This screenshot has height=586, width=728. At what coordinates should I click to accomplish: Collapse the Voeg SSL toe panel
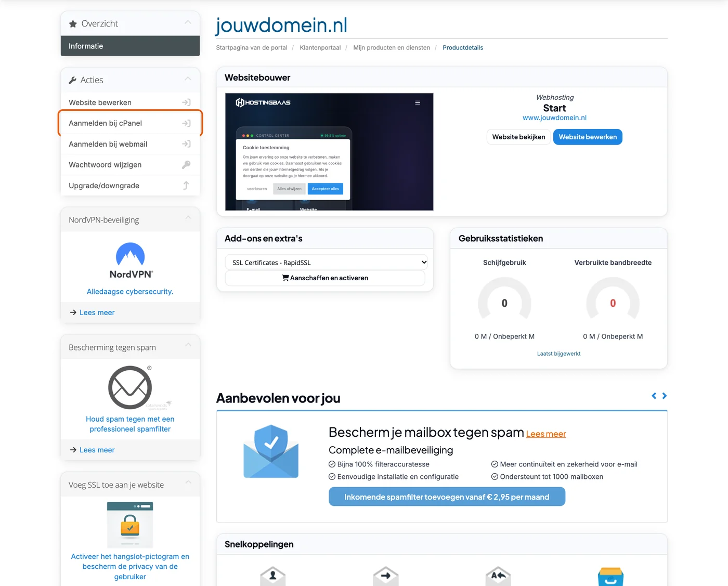188,483
